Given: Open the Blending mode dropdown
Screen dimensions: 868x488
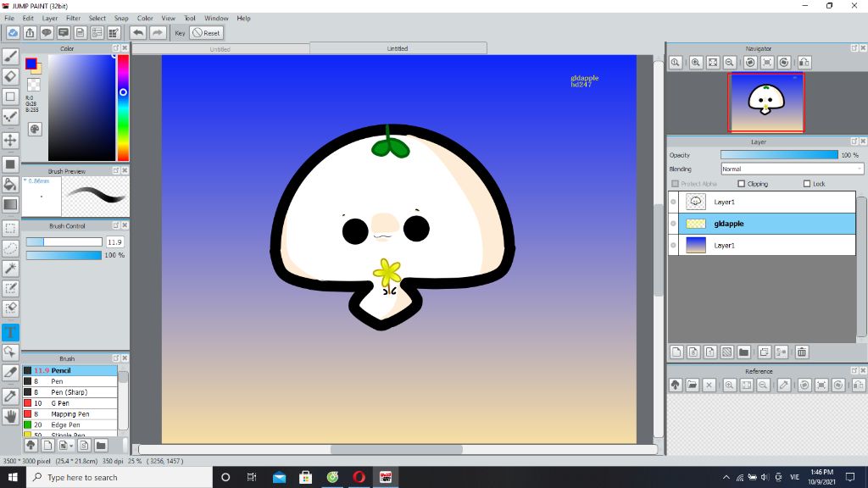Looking at the screenshot, I should coord(792,169).
